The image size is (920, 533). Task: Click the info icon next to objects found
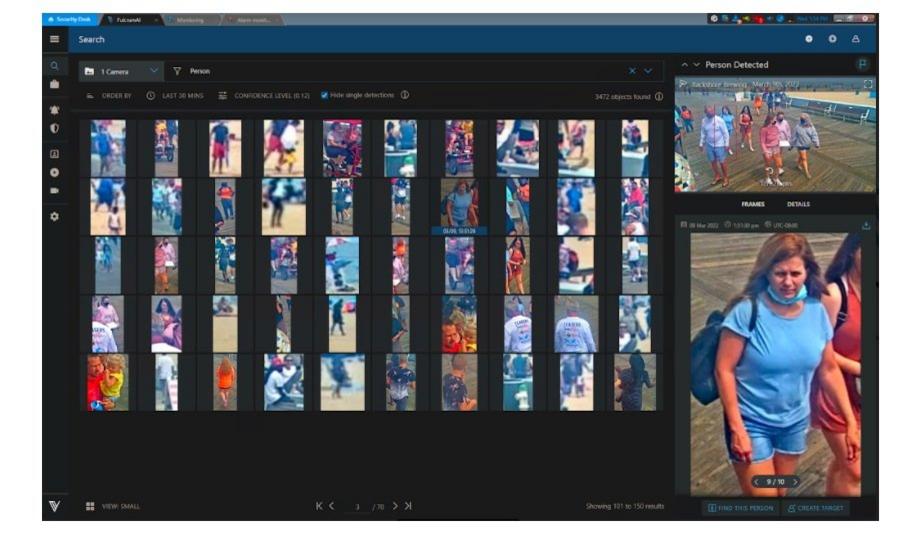click(659, 96)
